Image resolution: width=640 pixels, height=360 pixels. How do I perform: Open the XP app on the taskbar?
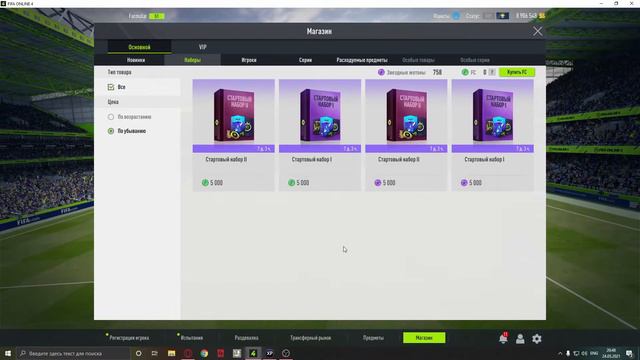pyautogui.click(x=269, y=353)
